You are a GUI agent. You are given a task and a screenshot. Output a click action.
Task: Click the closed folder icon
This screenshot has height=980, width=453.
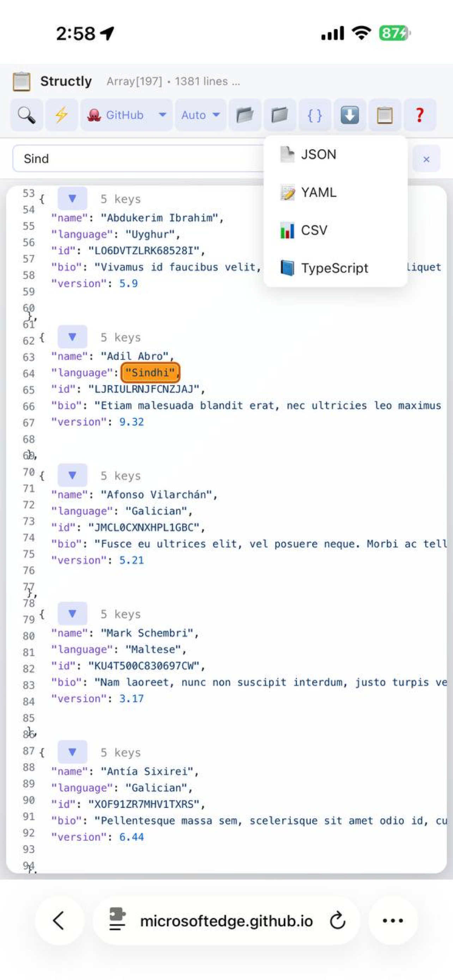279,115
